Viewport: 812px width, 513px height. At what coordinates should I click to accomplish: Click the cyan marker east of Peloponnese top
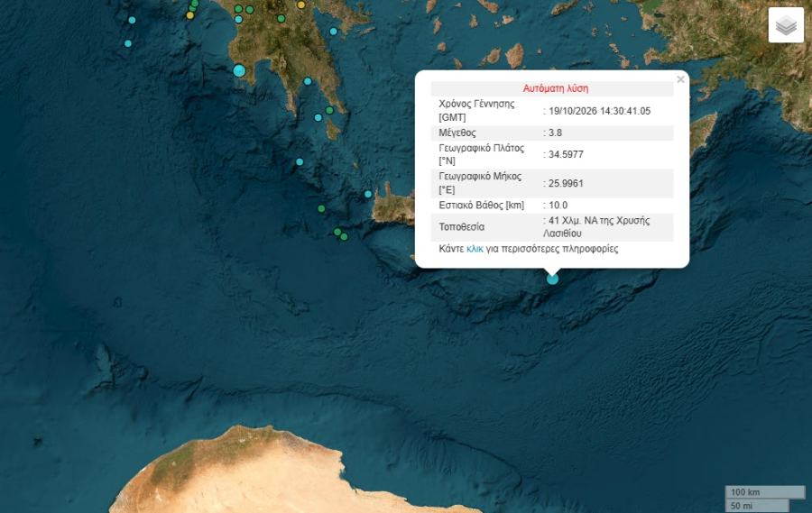click(x=334, y=31)
